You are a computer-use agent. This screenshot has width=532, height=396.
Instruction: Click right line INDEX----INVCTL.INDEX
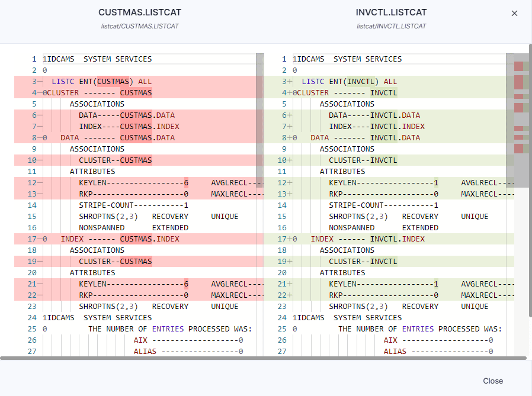[377, 127]
